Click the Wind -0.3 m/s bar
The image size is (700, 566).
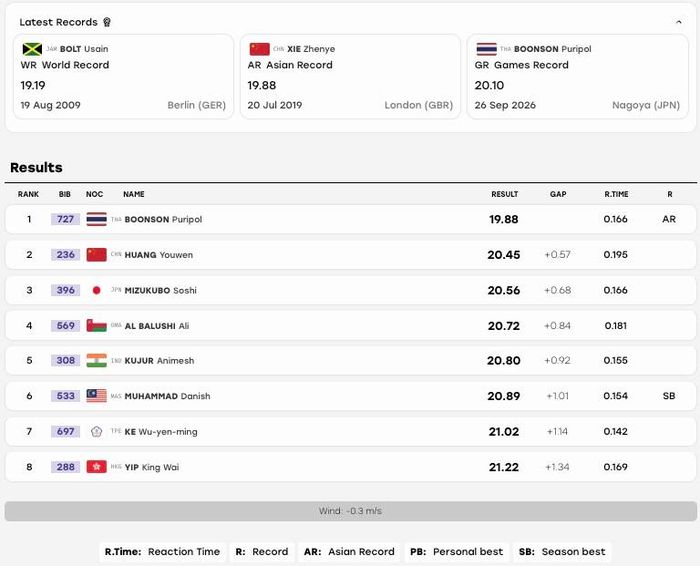(350, 511)
